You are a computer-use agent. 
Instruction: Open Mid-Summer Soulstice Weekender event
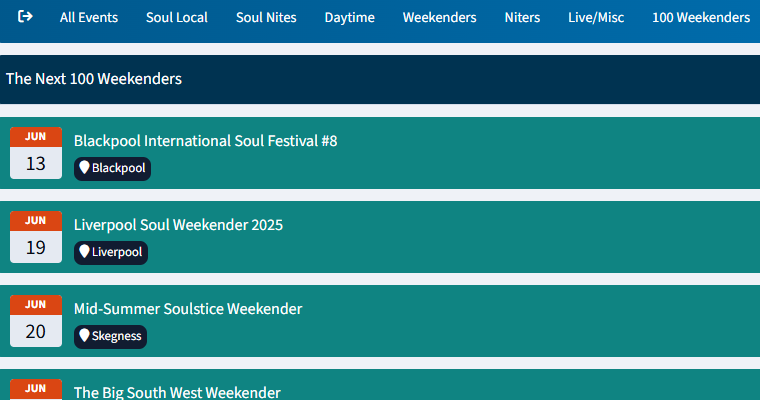coord(188,308)
